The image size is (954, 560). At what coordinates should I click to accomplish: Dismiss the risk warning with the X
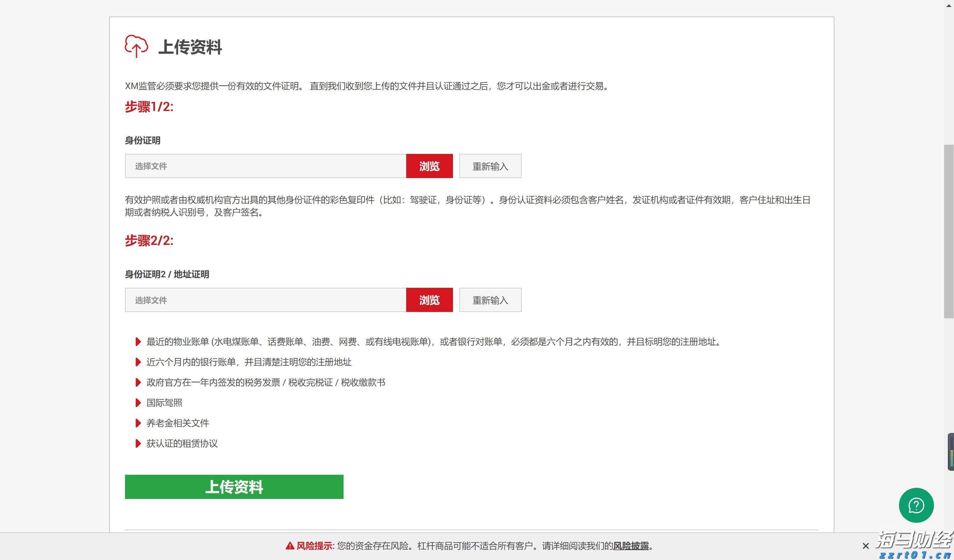click(866, 546)
